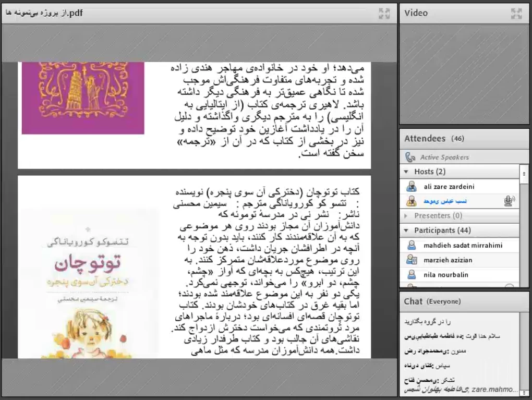Select participant nila nourbalin by name
Viewport: 532px width, 400px height.
[x=446, y=274]
